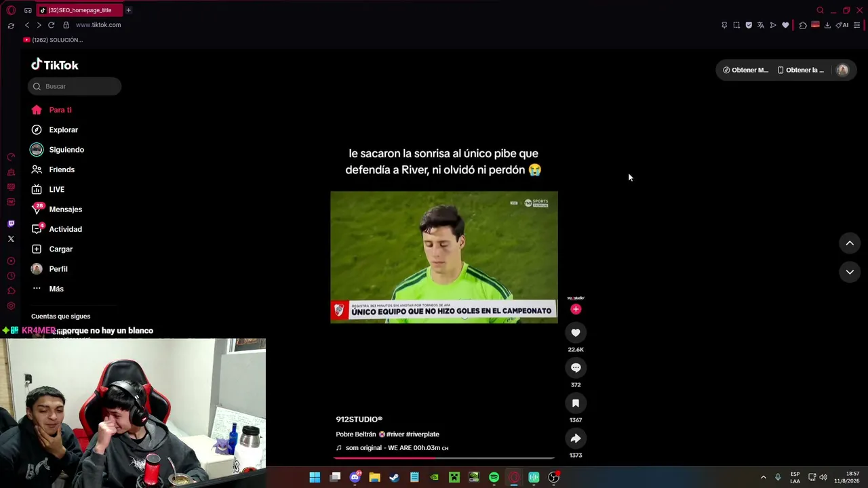The width and height of the screenshot is (868, 488).
Task: Open the browser extensions icon
Action: point(803,25)
